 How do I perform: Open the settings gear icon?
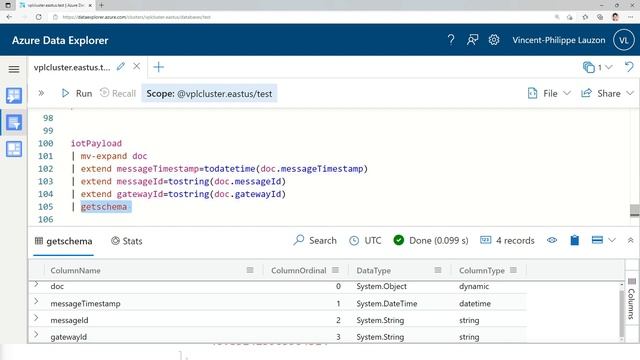click(494, 40)
